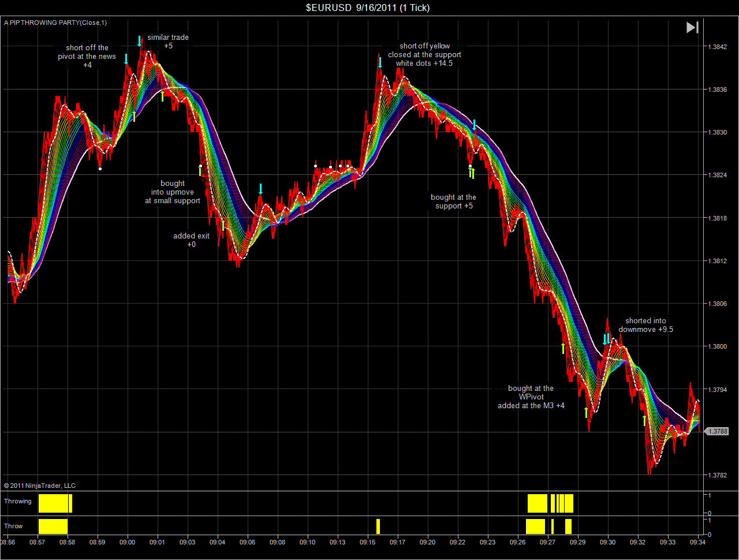Click the cyan down arrow at the 09:06 bounce

click(x=260, y=189)
